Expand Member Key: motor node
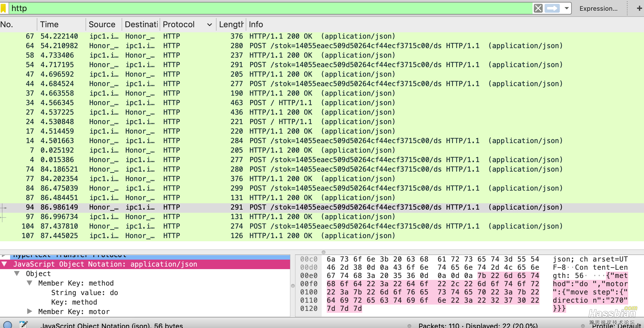Viewport: 644px width, 328px height. (29, 312)
